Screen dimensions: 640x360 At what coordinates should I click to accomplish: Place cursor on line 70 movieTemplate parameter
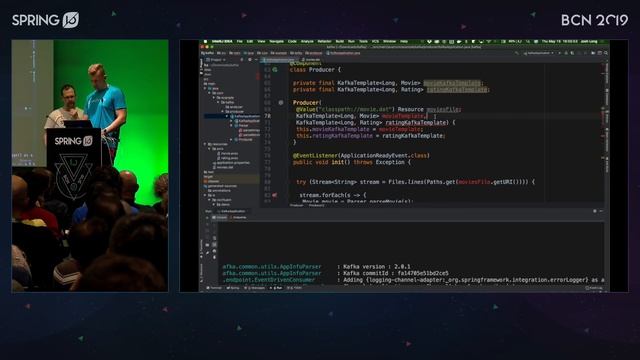[x=403, y=116]
